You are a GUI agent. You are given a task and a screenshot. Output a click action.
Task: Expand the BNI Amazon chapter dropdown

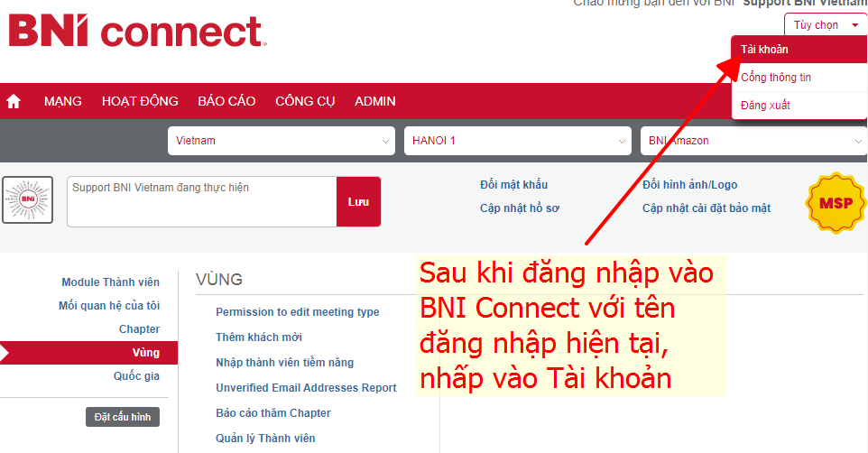click(x=753, y=141)
